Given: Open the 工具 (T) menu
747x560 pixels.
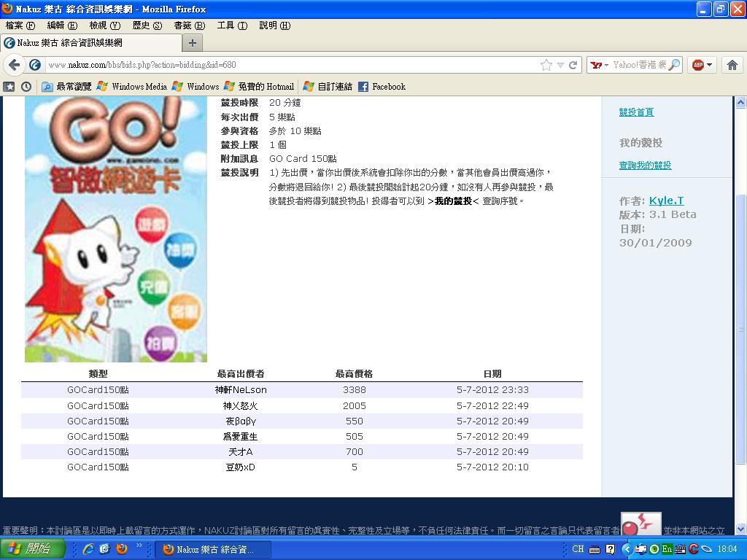Looking at the screenshot, I should point(232,26).
